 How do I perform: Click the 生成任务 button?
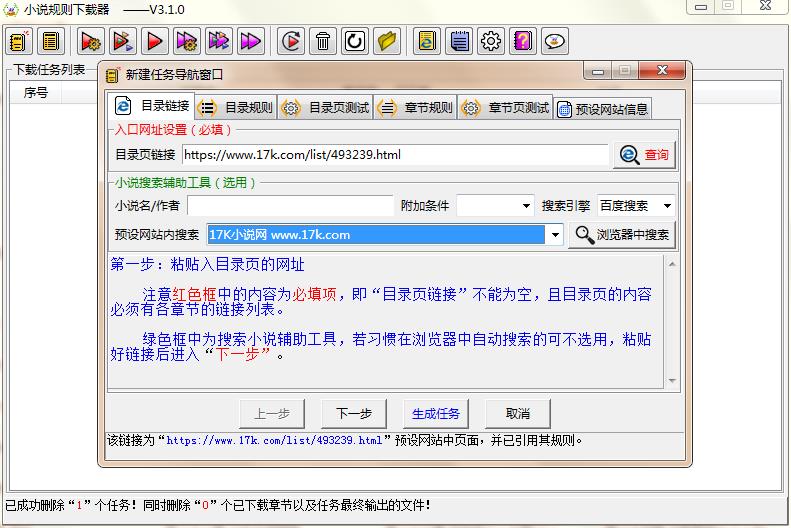(436, 413)
